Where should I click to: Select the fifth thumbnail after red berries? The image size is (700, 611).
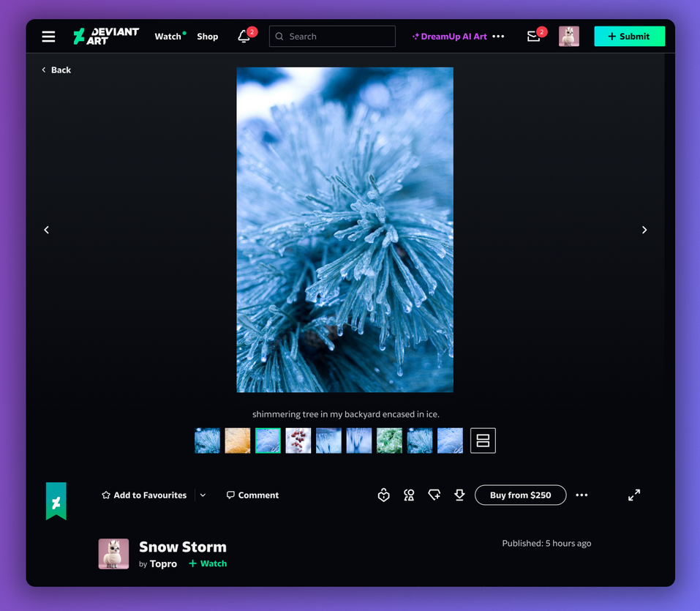328,441
